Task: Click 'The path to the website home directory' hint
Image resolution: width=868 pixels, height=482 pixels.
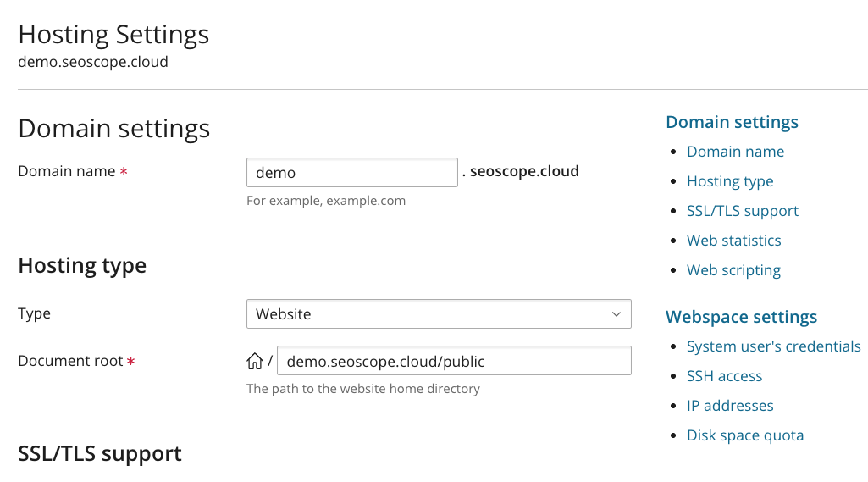Action: click(363, 389)
